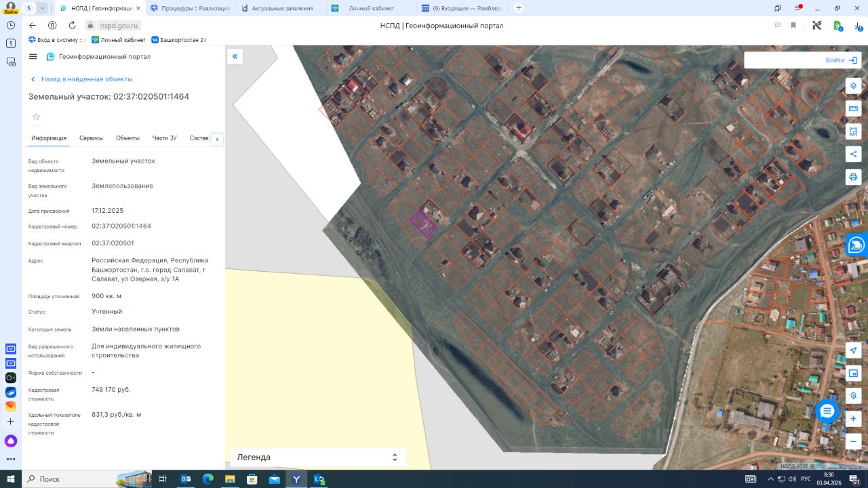The height and width of the screenshot is (488, 868).
Task: Open Outlook from the taskbar
Action: pyautogui.click(x=185, y=479)
